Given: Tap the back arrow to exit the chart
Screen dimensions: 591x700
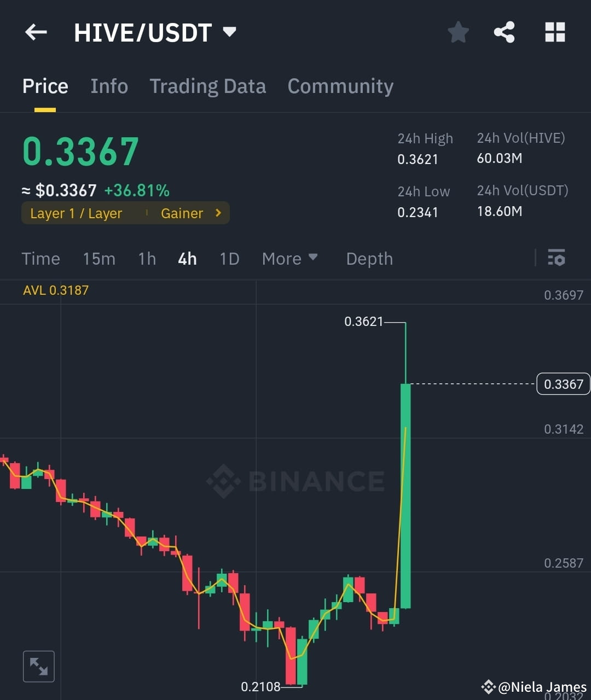Looking at the screenshot, I should [x=36, y=32].
